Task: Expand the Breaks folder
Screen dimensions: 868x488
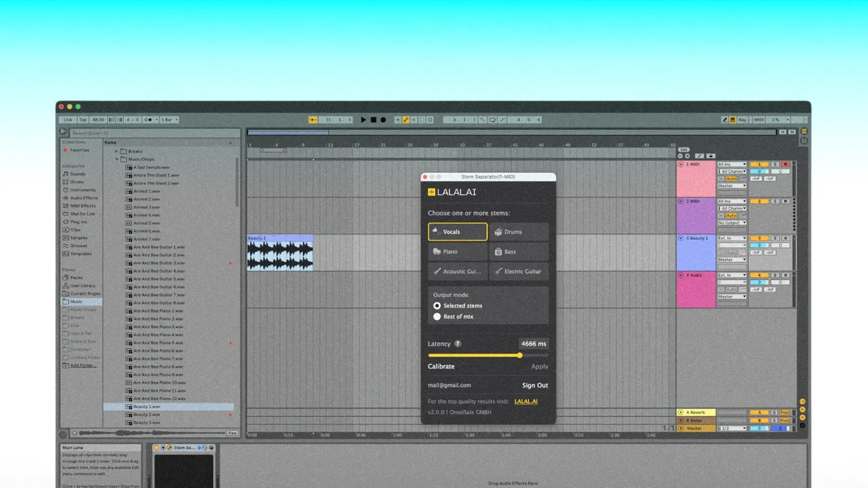Action: click(x=117, y=151)
